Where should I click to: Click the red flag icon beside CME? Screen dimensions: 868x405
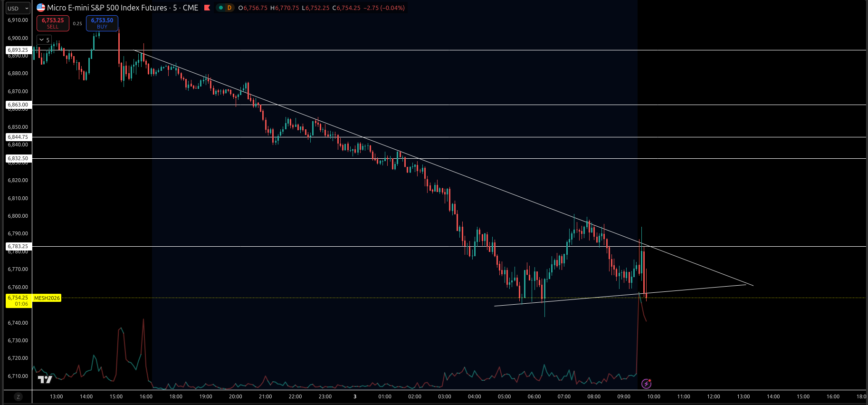207,8
